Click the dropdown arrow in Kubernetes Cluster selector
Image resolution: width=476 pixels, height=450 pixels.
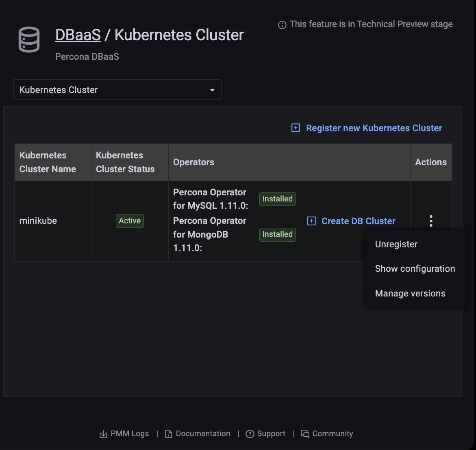[212, 90]
